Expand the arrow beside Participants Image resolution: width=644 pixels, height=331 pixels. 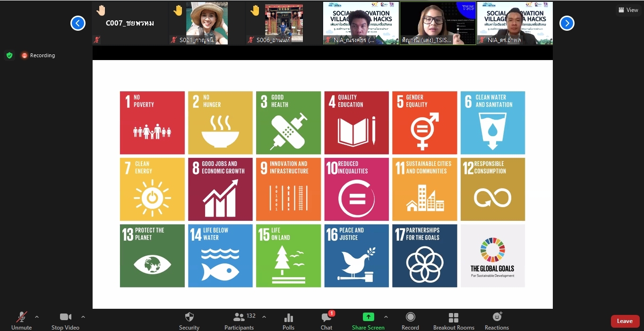[264, 317]
